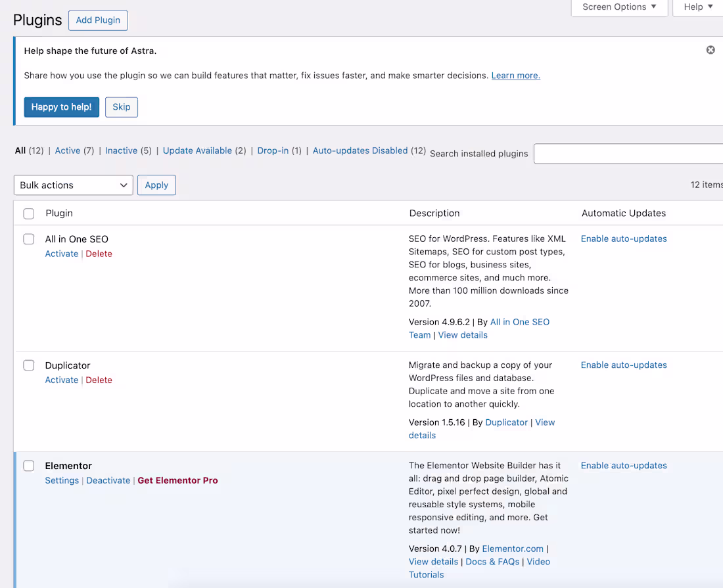Show Drop-in plugins filter
The width and height of the screenshot is (723, 588).
coord(273,150)
